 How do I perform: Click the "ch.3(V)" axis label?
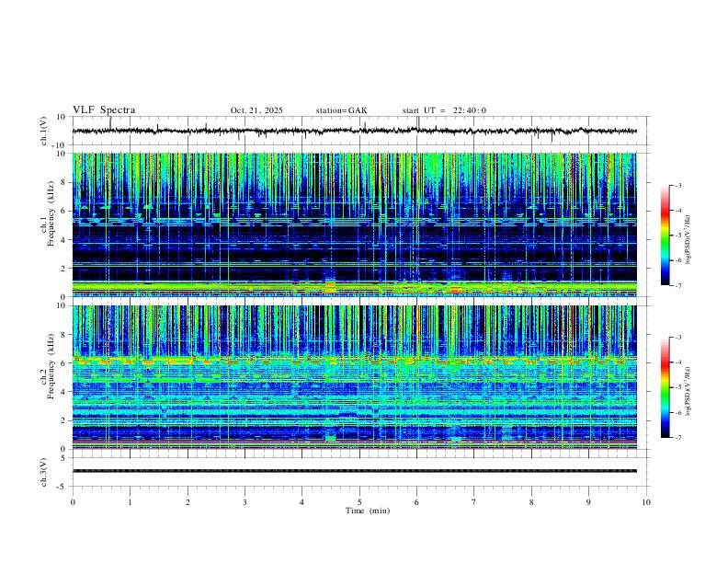(44, 472)
